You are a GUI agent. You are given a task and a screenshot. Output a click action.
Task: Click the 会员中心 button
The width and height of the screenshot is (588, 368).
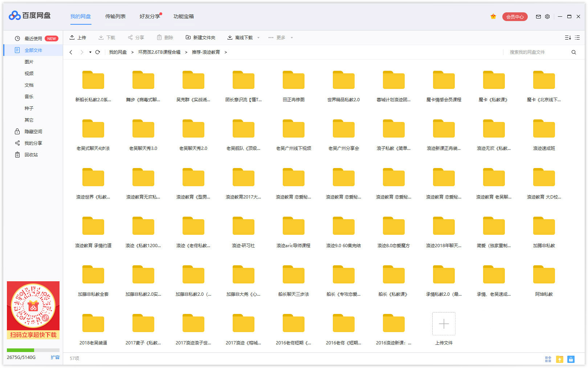click(x=515, y=17)
